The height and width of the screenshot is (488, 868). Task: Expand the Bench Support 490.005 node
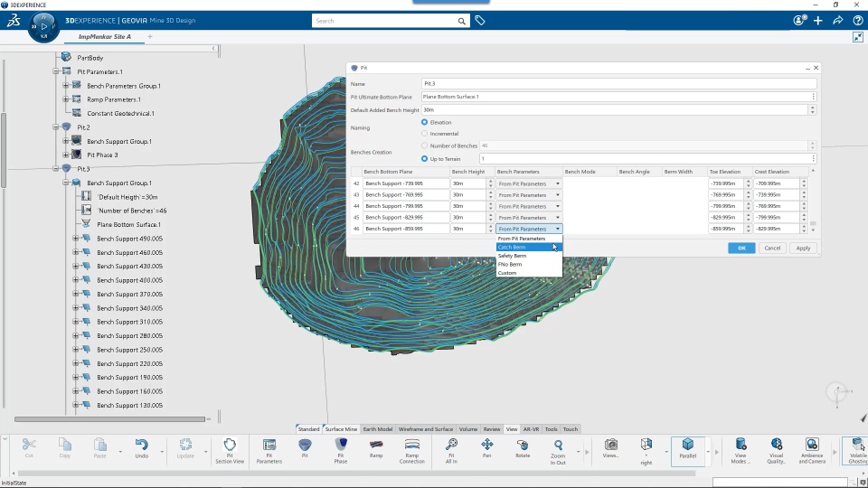[x=76, y=239]
